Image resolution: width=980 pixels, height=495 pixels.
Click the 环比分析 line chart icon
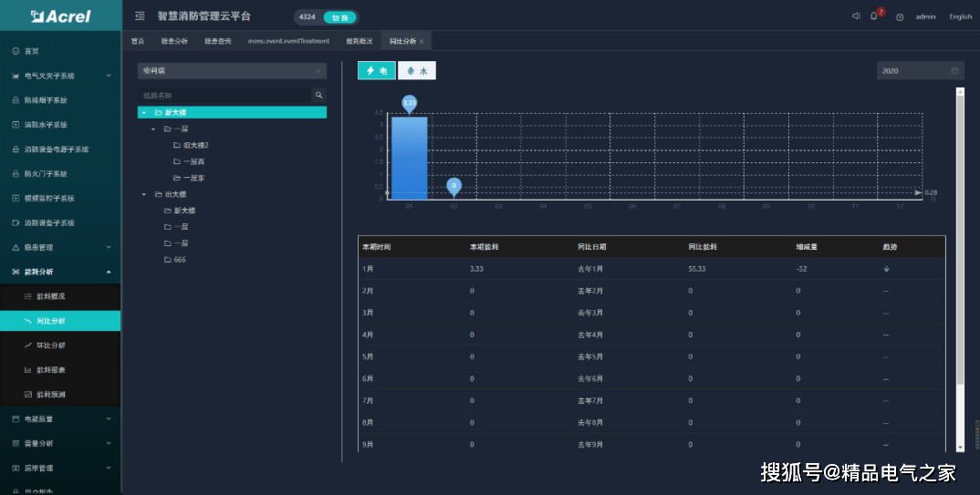click(27, 345)
